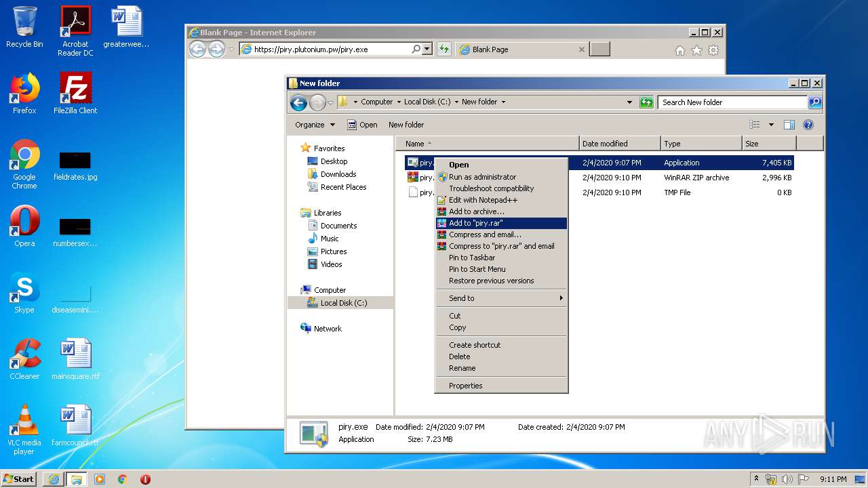Click Chrome icon in taskbar
The height and width of the screenshot is (488, 868).
[123, 479]
